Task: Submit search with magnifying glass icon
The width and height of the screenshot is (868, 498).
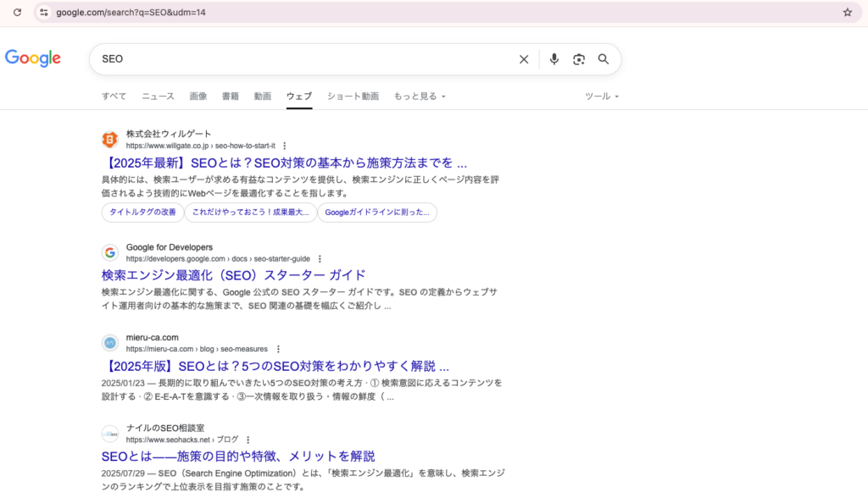Action: coord(604,59)
